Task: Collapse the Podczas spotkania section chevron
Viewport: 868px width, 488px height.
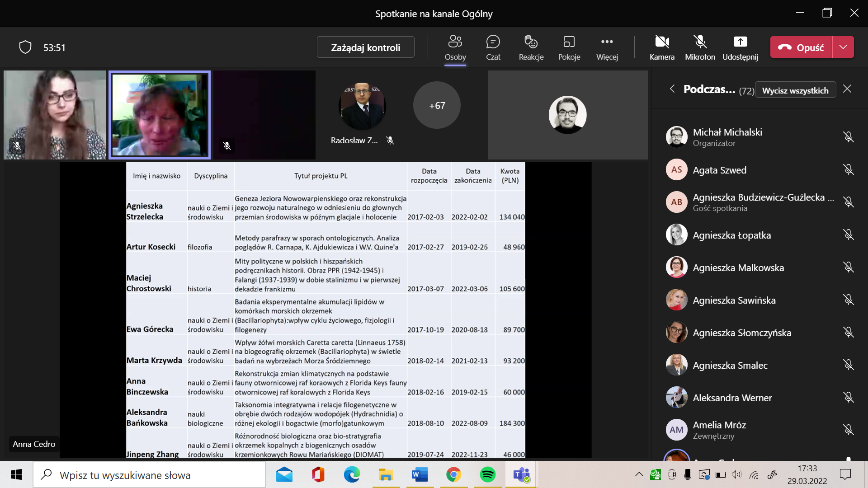Action: coord(672,89)
